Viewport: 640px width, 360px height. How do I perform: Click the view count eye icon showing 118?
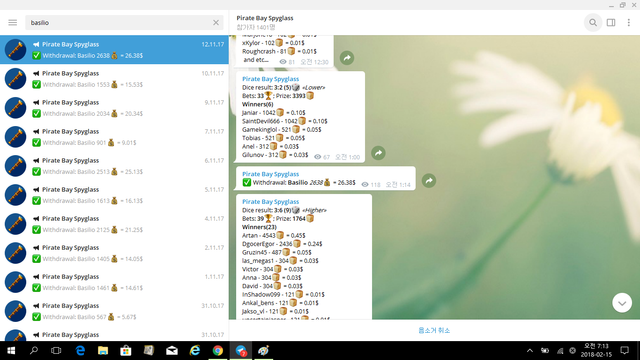[365, 184]
